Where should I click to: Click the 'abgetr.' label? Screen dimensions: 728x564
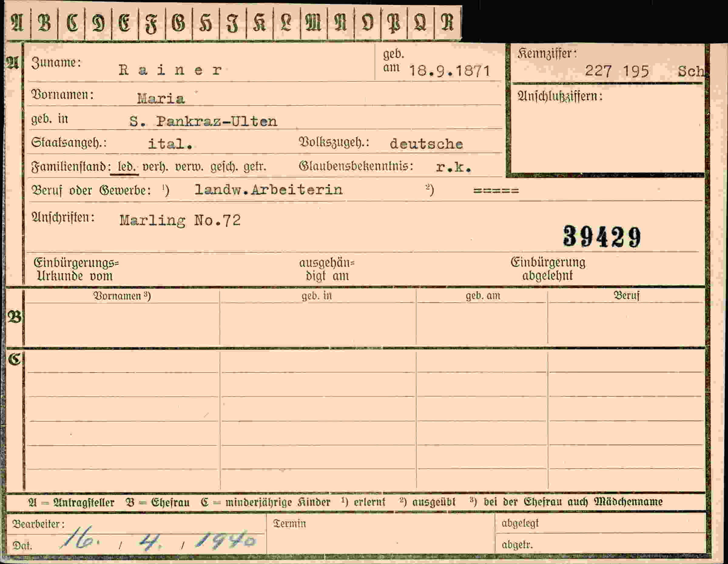pos(517,545)
